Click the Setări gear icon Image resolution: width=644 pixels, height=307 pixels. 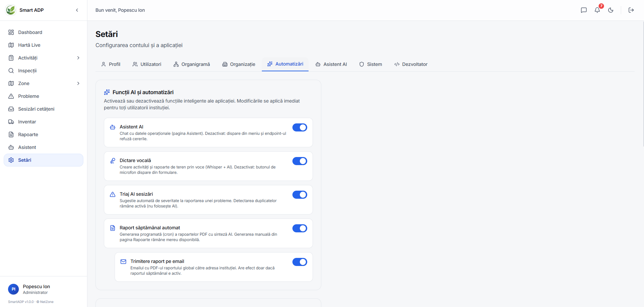click(x=11, y=160)
